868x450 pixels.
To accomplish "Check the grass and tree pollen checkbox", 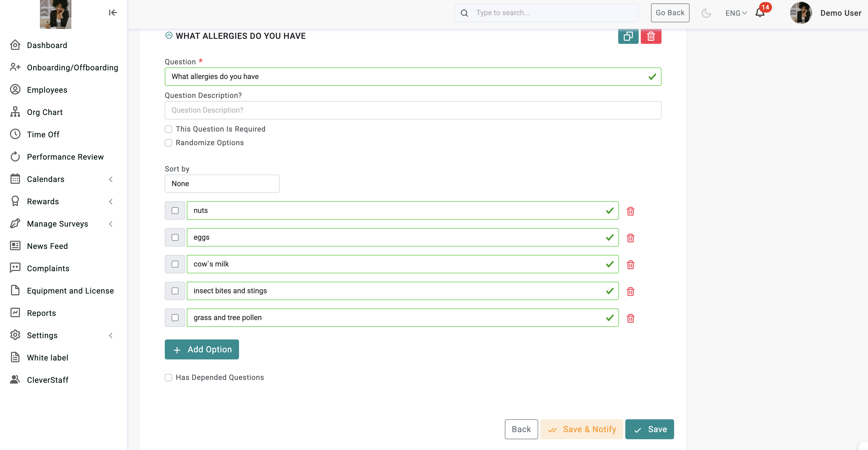I will point(175,317).
